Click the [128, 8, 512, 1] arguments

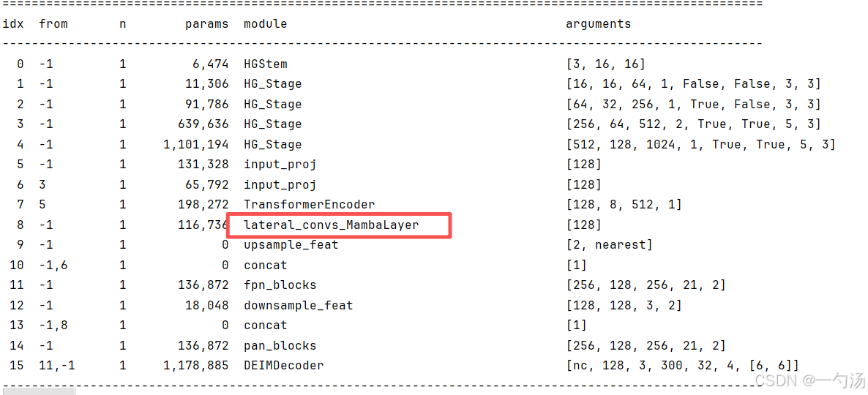coord(624,205)
